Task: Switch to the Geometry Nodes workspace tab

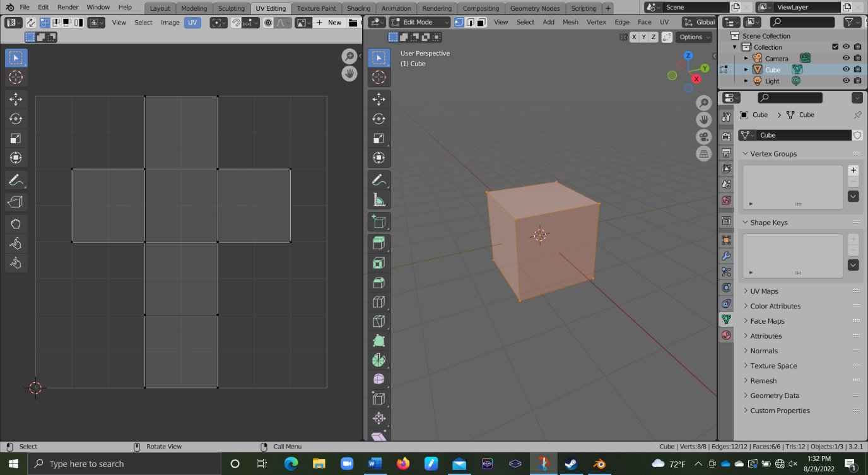Action: coord(534,8)
